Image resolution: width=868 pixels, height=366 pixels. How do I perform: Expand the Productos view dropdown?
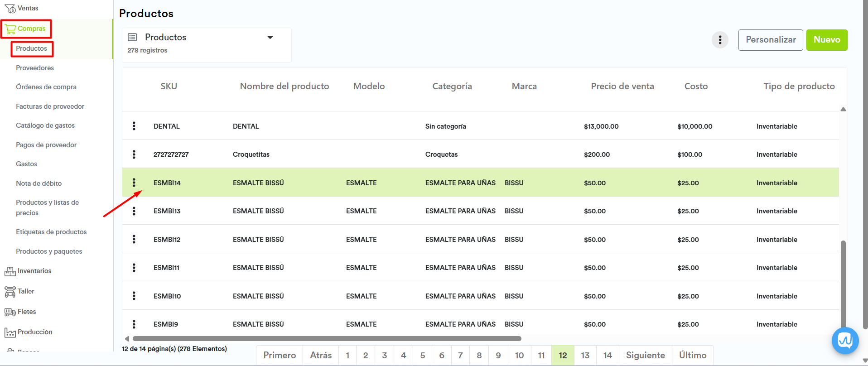click(x=270, y=38)
